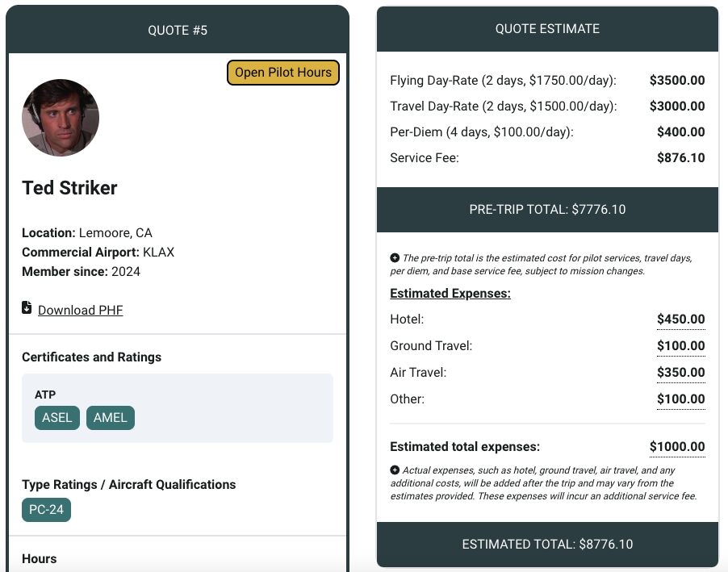Screen dimensions: 728x572
Task: Click the PC-24 type rating badge
Action: tap(46, 510)
